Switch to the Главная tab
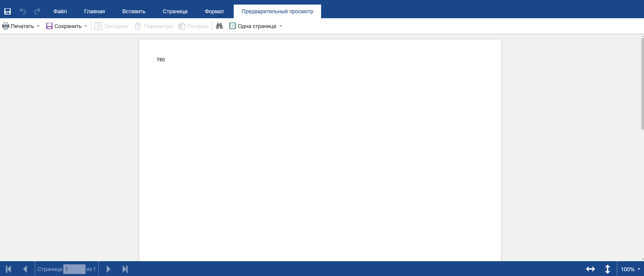Viewport: 644px width, 276px height. click(x=94, y=11)
